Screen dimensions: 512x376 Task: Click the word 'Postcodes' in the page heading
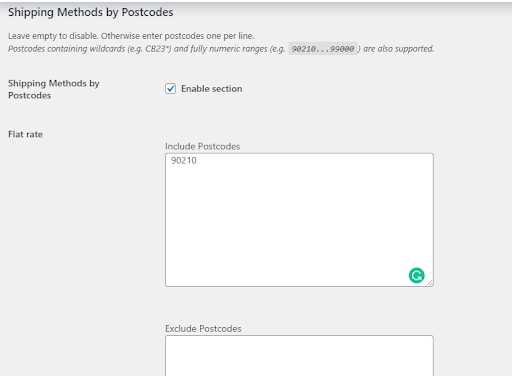coord(147,12)
